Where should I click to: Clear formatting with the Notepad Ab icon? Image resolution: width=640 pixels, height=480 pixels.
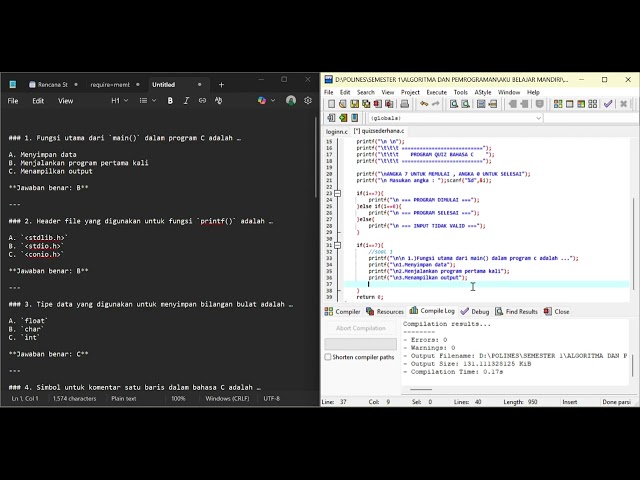tap(218, 100)
